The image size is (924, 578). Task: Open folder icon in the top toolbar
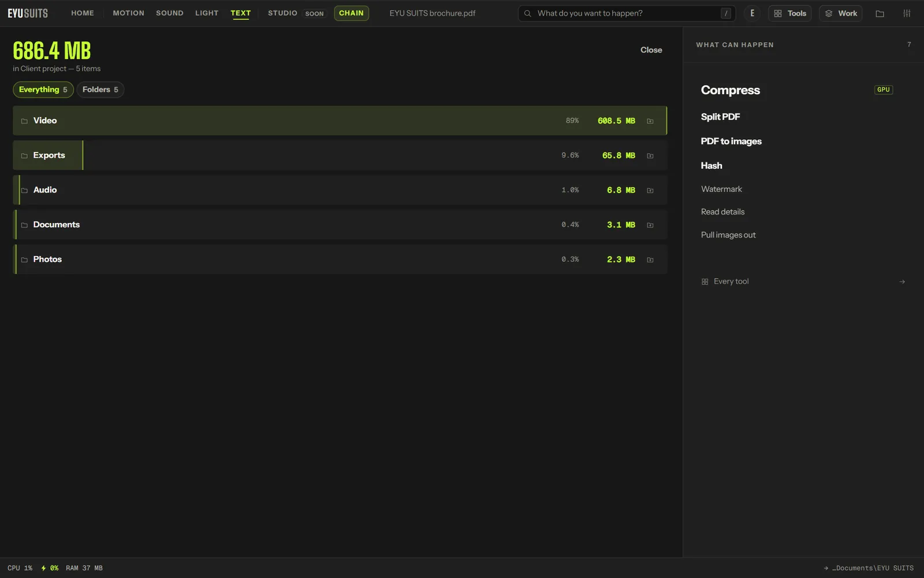880,13
